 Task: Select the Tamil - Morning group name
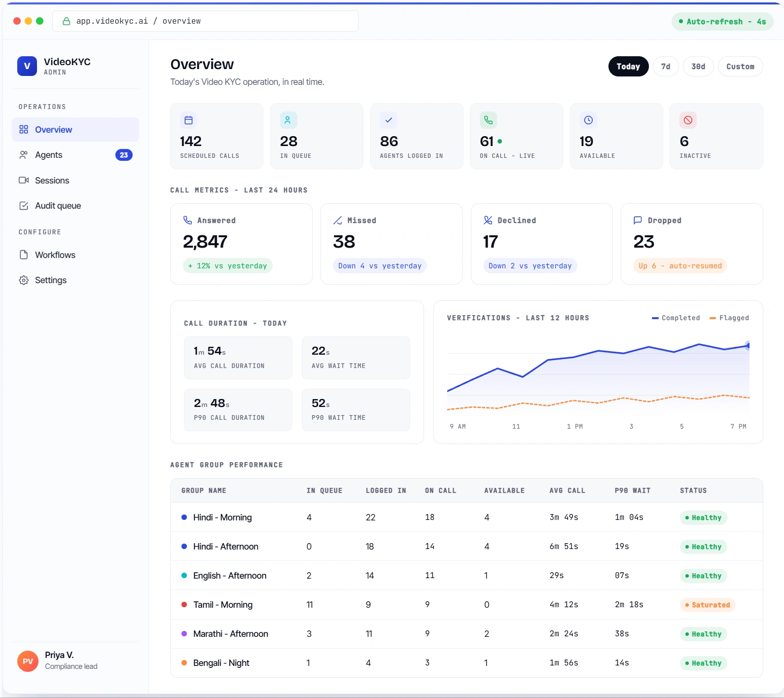pyautogui.click(x=223, y=605)
